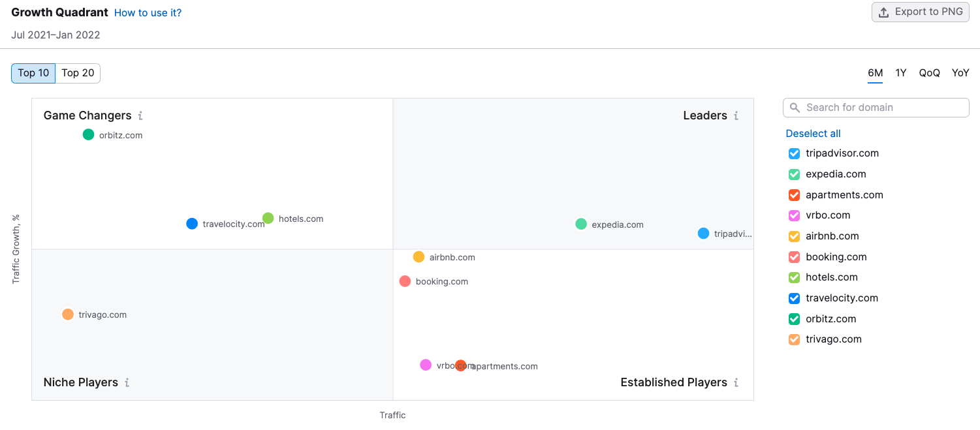Click the info icon beside Niche Players

point(127,383)
